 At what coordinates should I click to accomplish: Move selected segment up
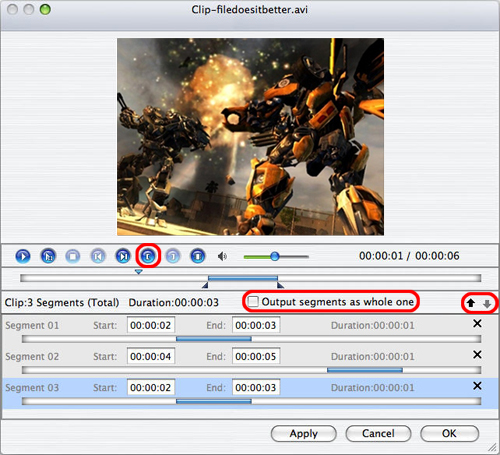pos(471,303)
